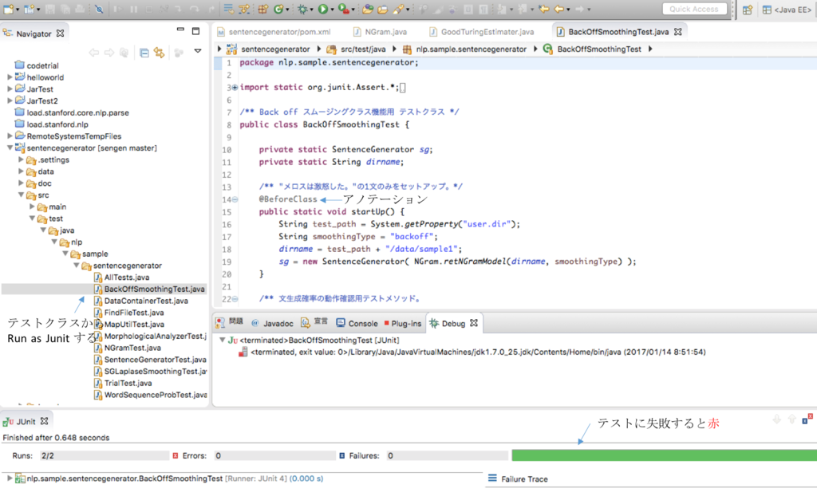Select AllTests.java in Navigator
The width and height of the screenshot is (817, 504).
127,278
